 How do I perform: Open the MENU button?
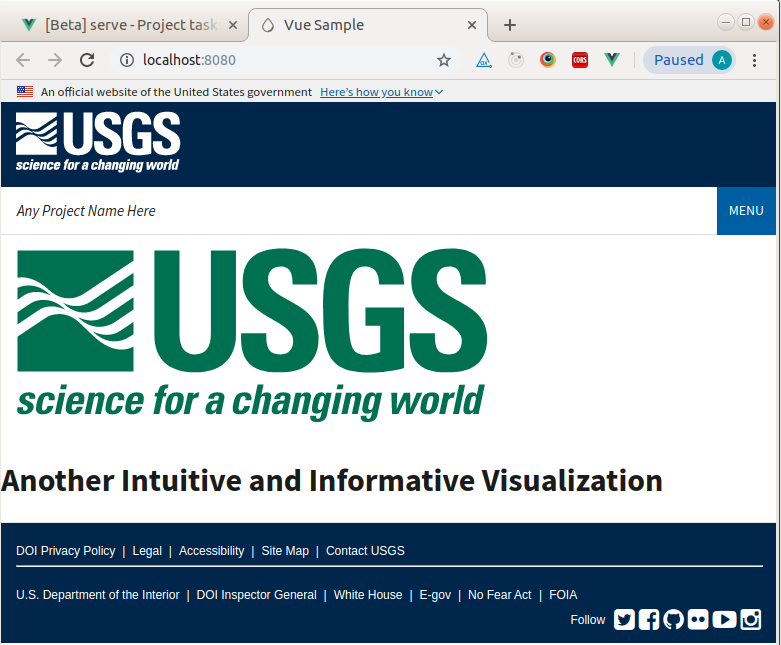pyautogui.click(x=746, y=211)
